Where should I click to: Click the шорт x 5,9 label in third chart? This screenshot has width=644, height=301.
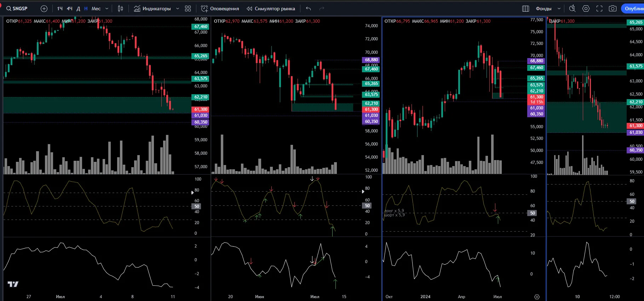(x=394, y=215)
